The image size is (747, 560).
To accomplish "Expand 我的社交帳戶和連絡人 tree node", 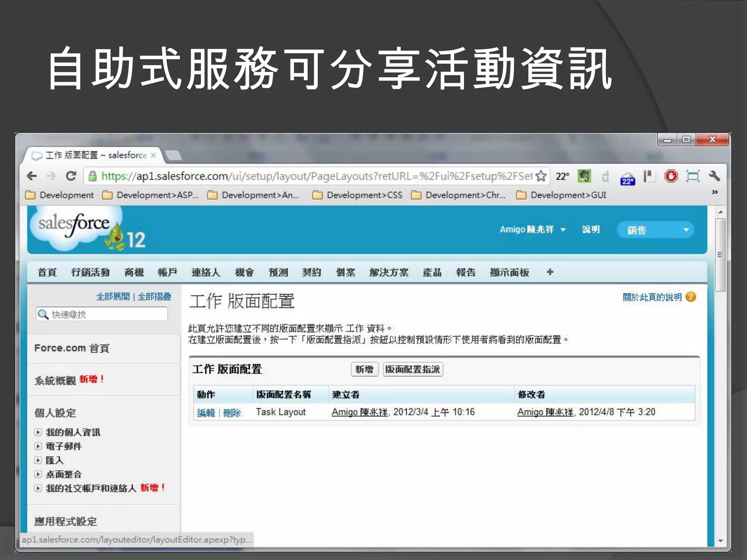I will (x=38, y=488).
